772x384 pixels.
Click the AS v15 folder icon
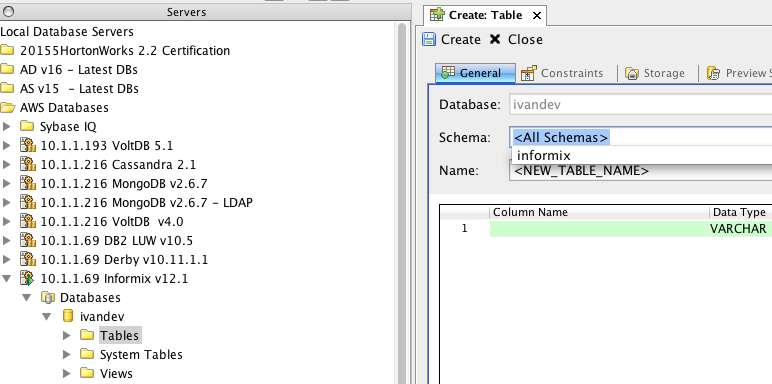[x=7, y=88]
